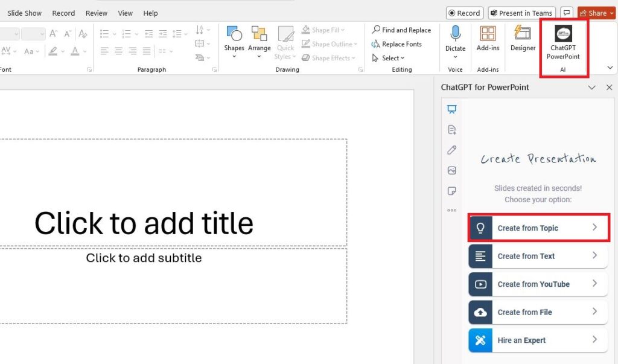The image size is (618, 364).
Task: Click Present in Teams button
Action: pyautogui.click(x=521, y=13)
